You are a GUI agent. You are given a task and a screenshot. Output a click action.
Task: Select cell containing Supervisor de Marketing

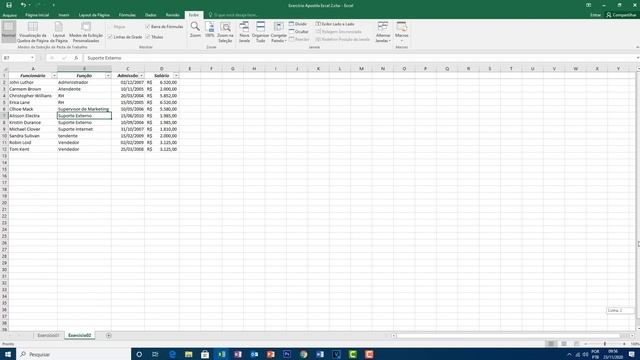click(84, 109)
